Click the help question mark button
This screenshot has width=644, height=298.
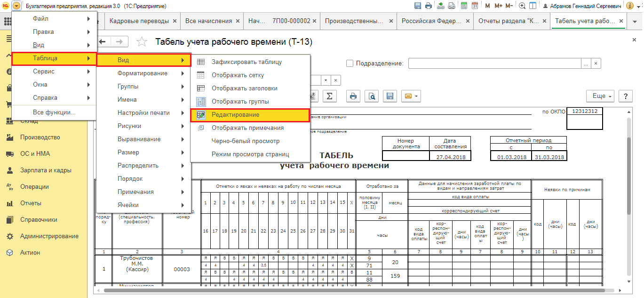625,96
